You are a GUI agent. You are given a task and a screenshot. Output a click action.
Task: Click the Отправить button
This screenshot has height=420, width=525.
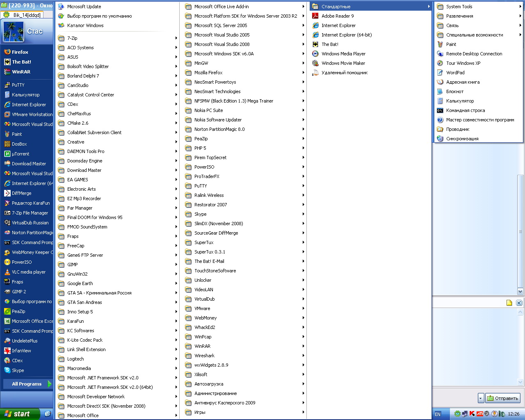(503, 398)
